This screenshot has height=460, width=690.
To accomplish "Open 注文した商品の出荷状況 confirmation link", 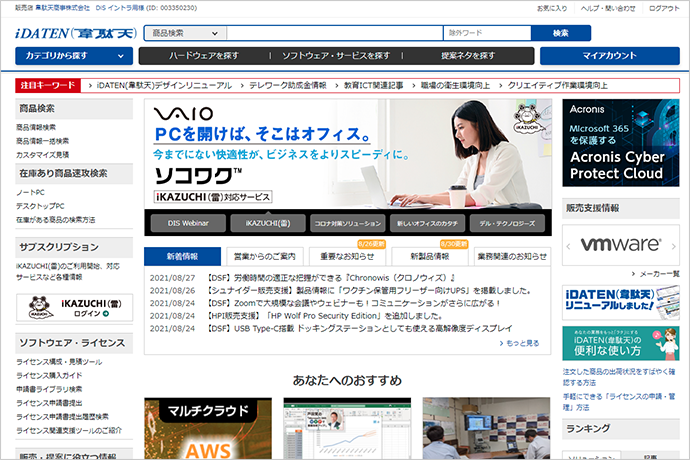I will tap(619, 377).
